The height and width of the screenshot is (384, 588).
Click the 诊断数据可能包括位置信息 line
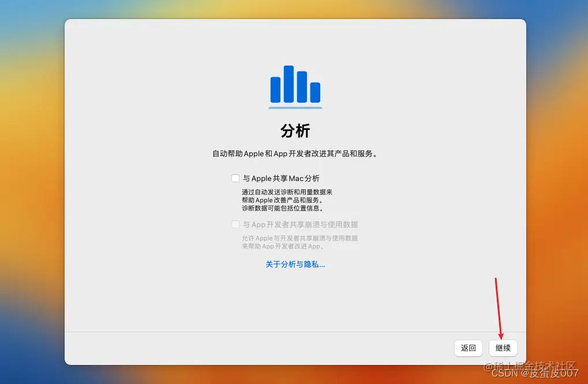point(282,208)
